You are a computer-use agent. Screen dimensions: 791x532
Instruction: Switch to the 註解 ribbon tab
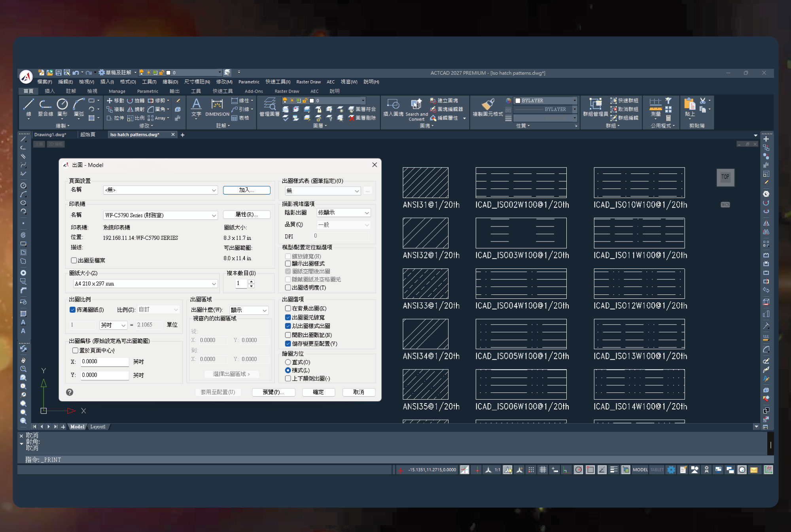[x=71, y=91]
